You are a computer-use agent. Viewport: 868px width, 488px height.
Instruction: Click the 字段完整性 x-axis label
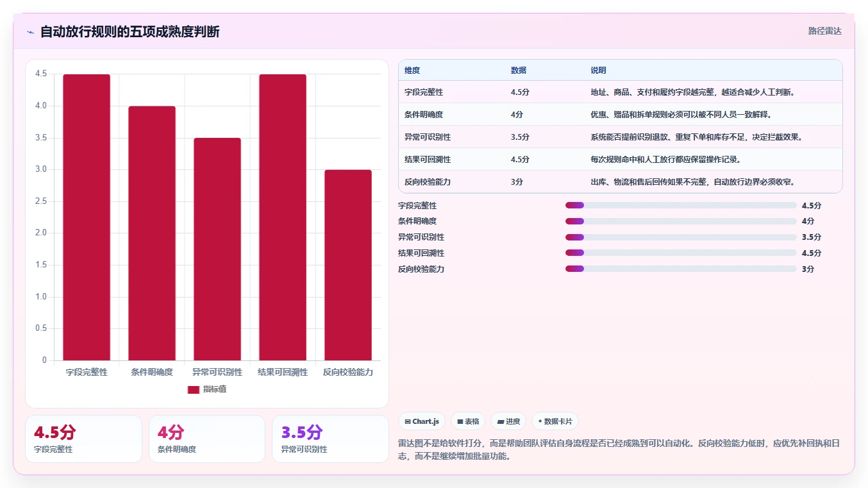87,372
